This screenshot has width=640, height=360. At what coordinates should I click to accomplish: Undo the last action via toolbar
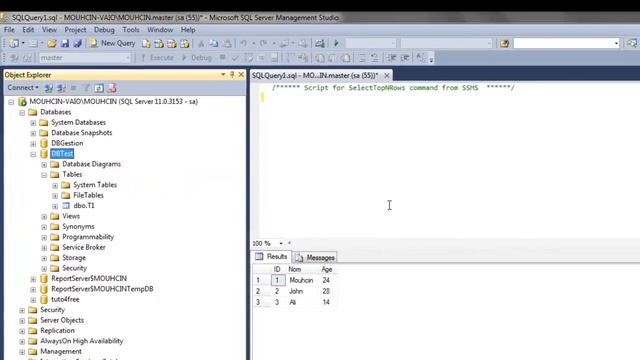[x=244, y=43]
